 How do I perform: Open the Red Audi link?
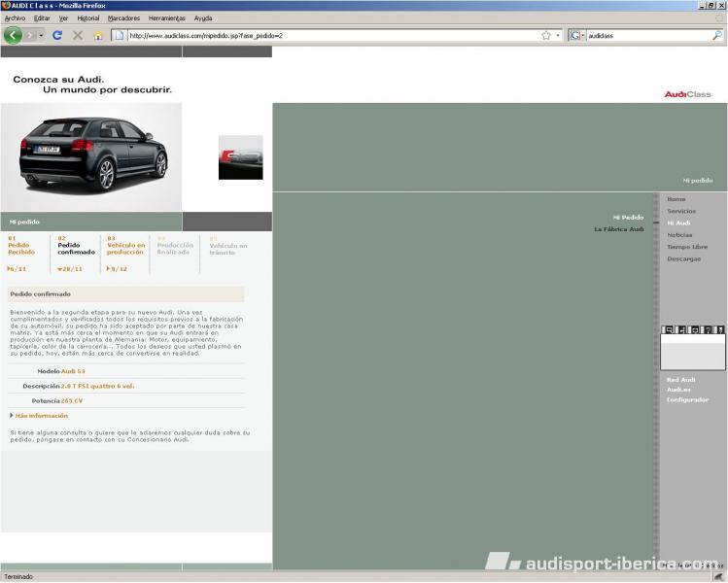(680, 380)
